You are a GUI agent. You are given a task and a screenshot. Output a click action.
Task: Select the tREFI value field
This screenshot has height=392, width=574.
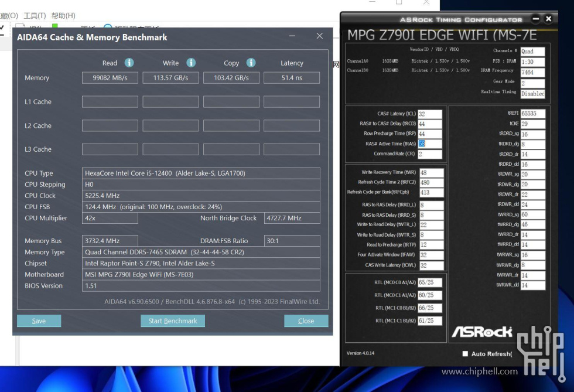point(533,114)
